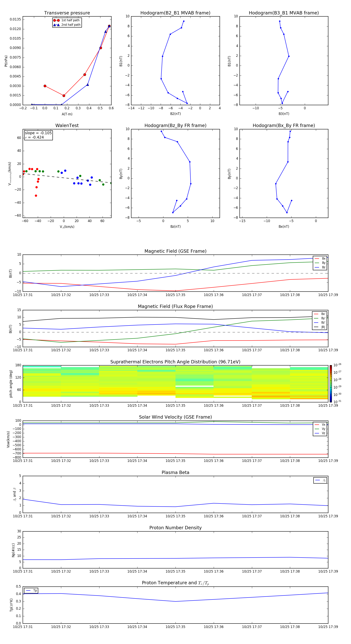Viewport: 351px width, 644px height.
Task: Click the 'Hodogram(Bx_By FR frame)' title
Action: point(284,125)
